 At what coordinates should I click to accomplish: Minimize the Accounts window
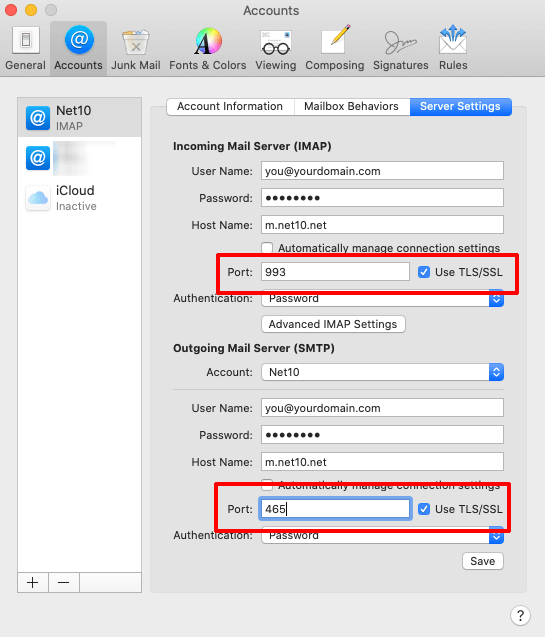coord(31,10)
